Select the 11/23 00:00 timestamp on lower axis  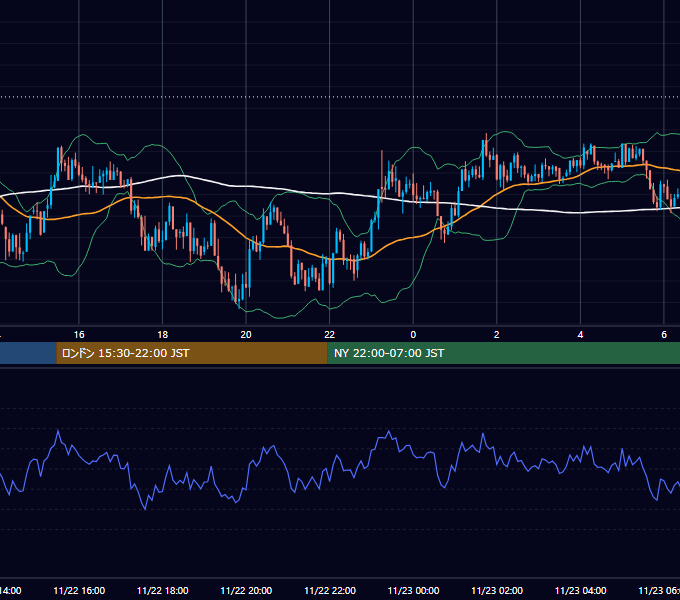(x=413, y=591)
